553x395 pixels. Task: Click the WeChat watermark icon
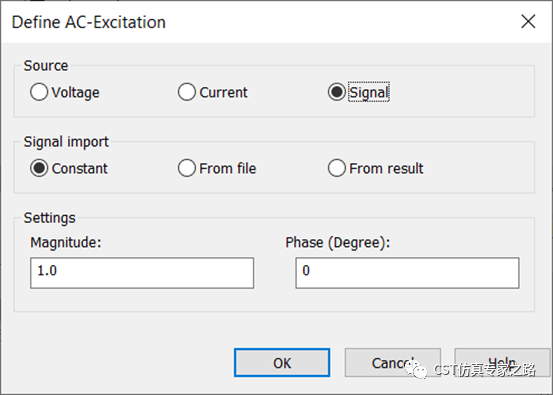tap(416, 369)
